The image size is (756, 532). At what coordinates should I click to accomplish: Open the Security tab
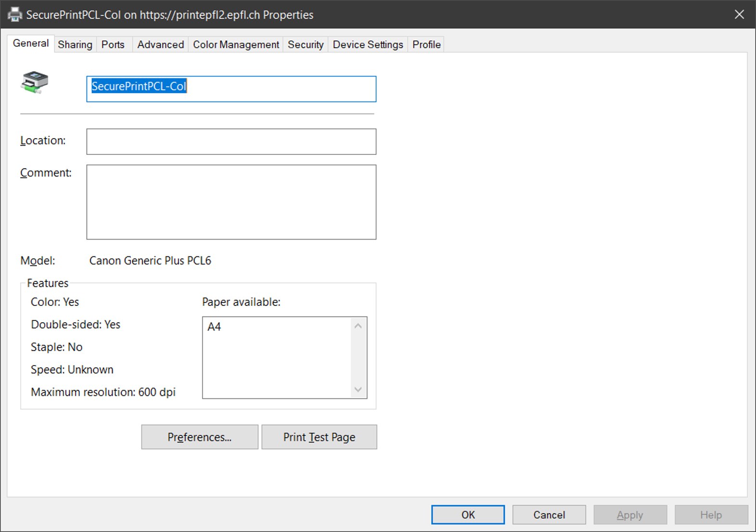point(305,45)
